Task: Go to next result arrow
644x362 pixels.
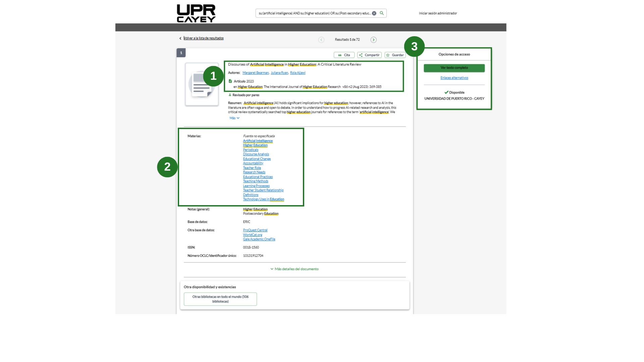Action: point(373,40)
